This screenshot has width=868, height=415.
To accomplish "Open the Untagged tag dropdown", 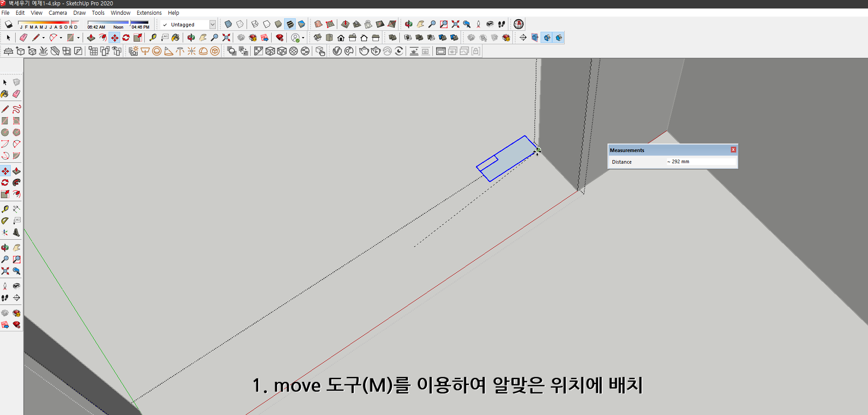I will click(213, 25).
